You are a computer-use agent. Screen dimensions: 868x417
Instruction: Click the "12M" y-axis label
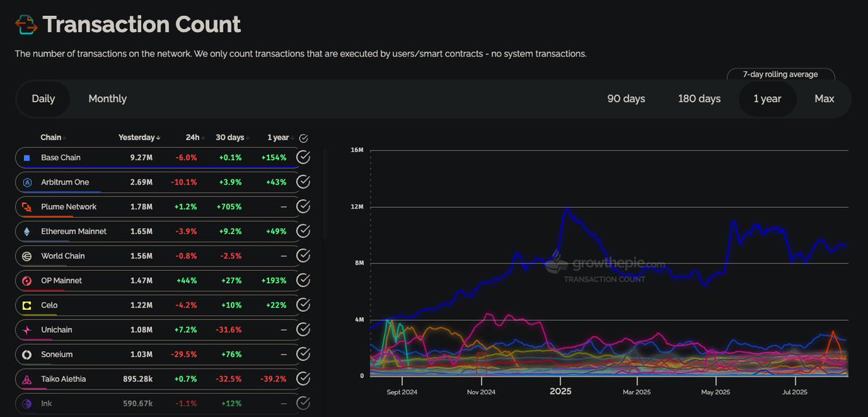click(357, 207)
